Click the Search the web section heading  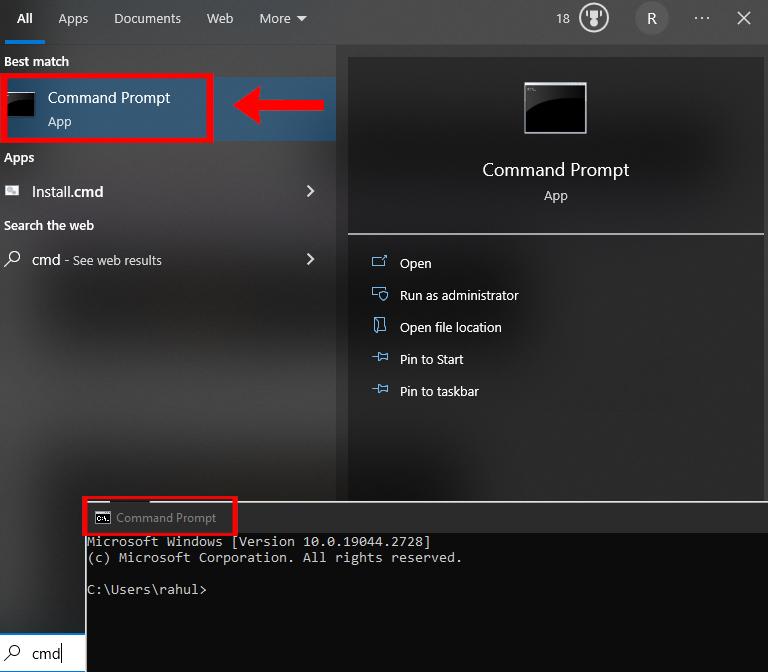coord(49,225)
